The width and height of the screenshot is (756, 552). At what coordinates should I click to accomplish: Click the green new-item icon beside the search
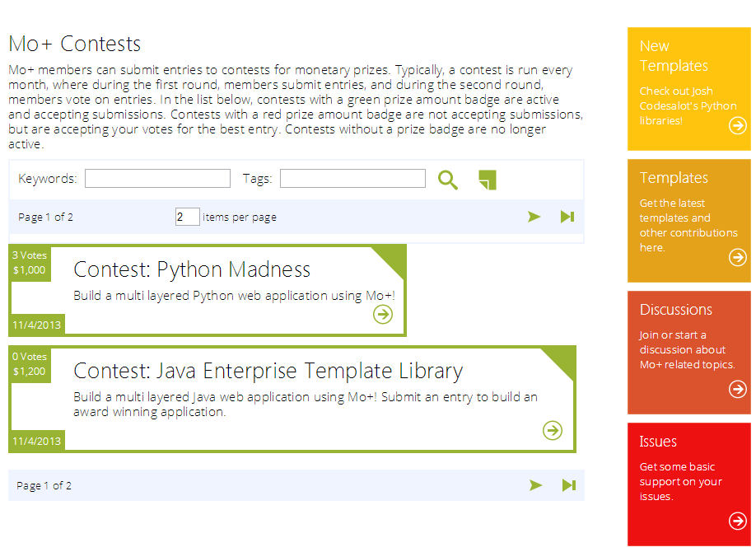tap(487, 179)
